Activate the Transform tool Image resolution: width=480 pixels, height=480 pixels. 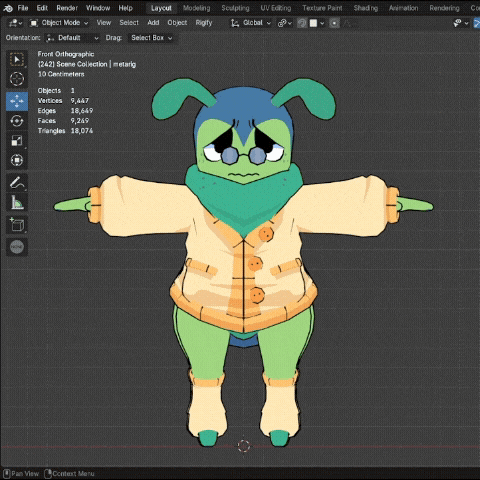(17, 160)
